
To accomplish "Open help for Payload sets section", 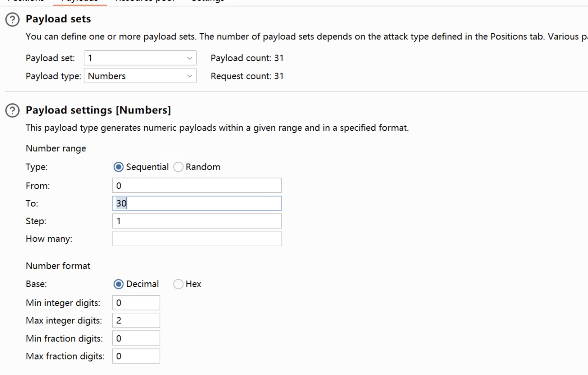I will (x=13, y=19).
